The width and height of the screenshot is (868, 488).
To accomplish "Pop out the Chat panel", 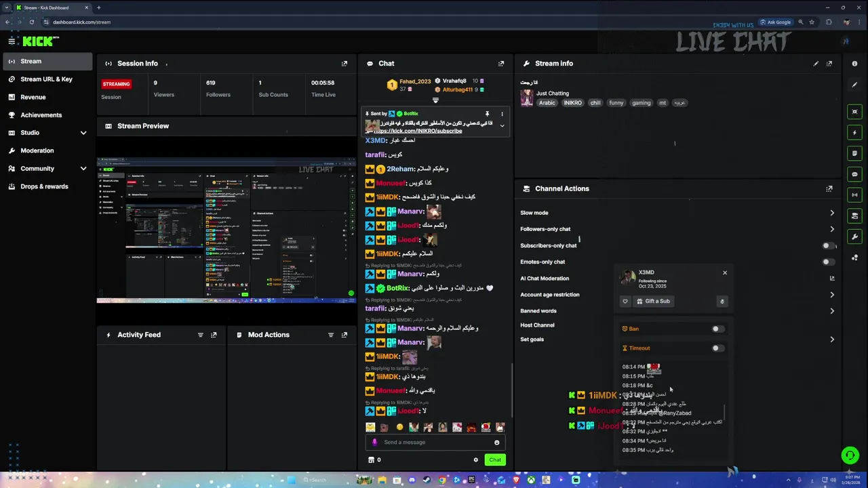I will [501, 64].
